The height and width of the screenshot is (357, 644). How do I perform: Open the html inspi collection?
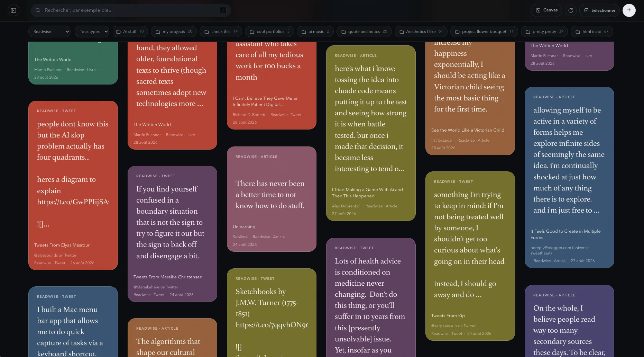click(x=592, y=32)
